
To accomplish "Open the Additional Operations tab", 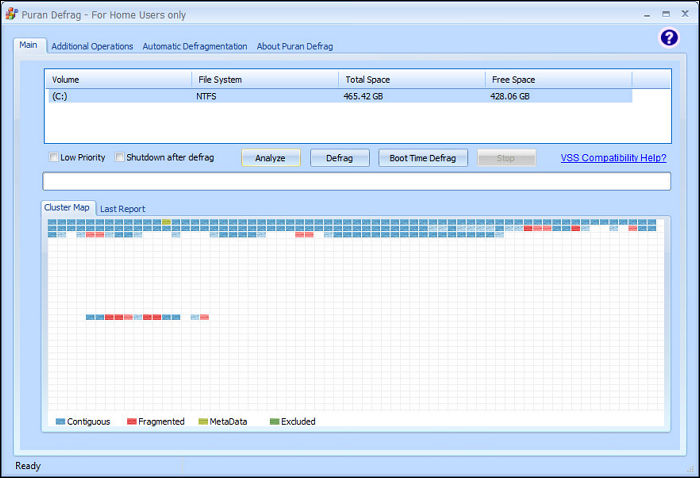I will click(92, 46).
